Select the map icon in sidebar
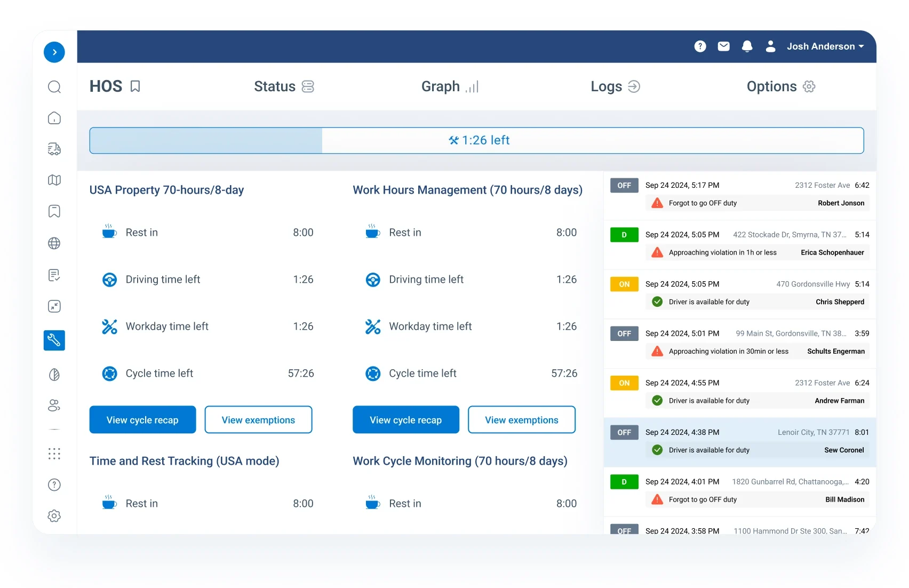The height and width of the screenshot is (588, 909). pos(54,180)
